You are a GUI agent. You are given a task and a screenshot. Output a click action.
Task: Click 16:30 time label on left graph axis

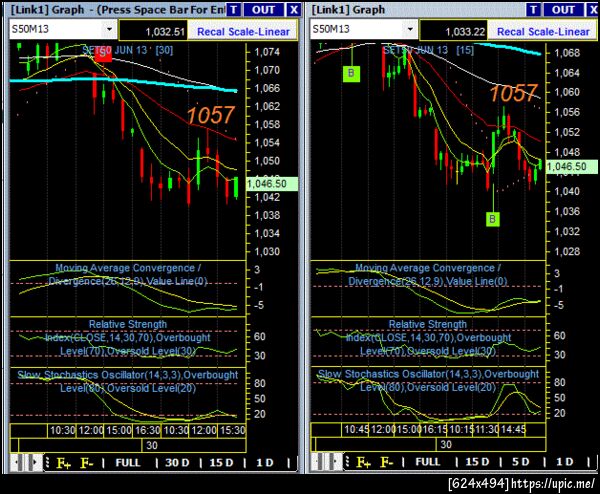click(147, 430)
